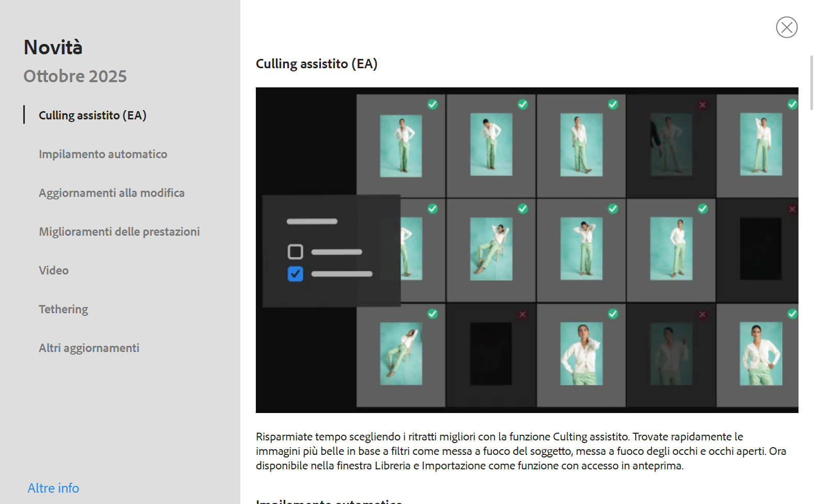
Task: Open the Altre info link
Action: click(x=53, y=488)
